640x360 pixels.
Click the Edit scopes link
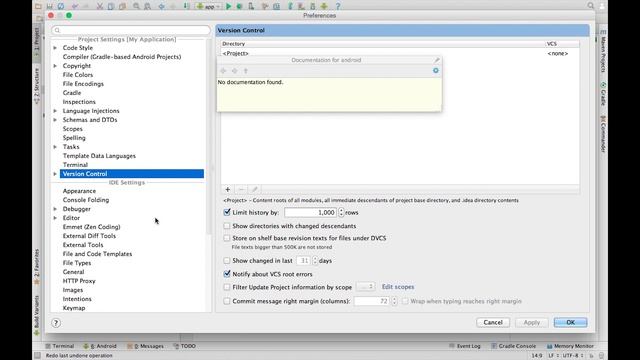click(x=398, y=287)
